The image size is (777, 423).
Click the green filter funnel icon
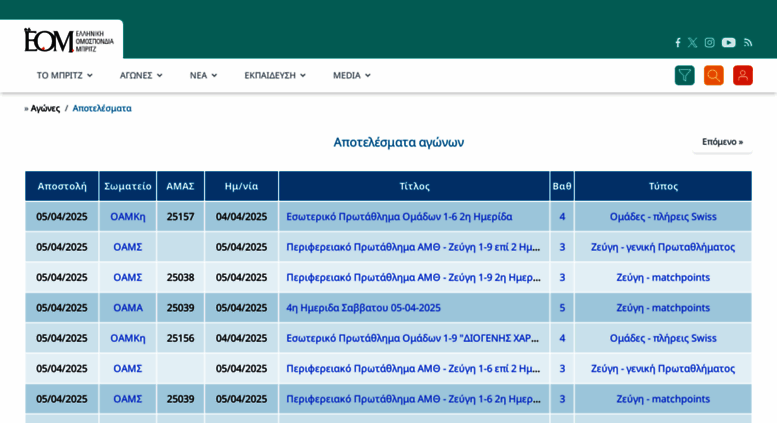(x=684, y=75)
